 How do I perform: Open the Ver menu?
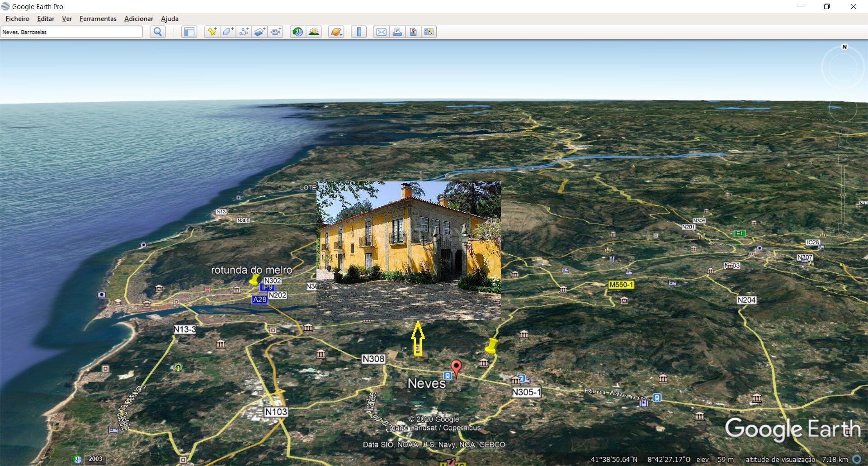pyautogui.click(x=67, y=19)
